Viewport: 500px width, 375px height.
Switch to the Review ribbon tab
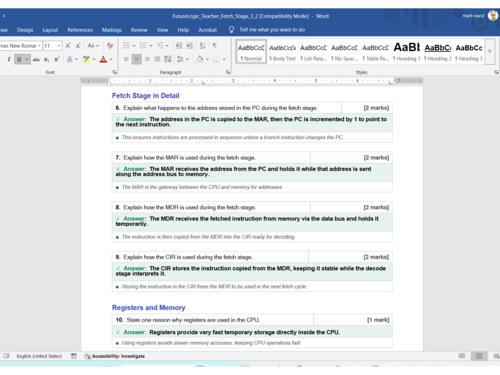pyautogui.click(x=139, y=30)
